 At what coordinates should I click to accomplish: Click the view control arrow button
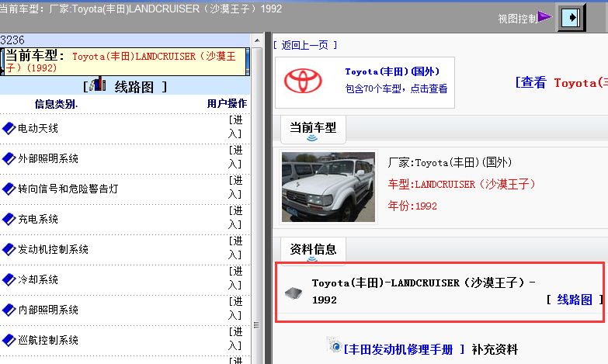(572, 17)
